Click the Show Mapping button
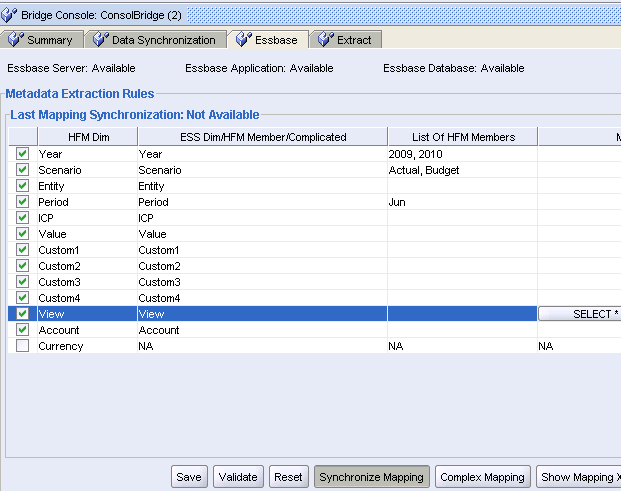The height and width of the screenshot is (491, 621). point(579,477)
